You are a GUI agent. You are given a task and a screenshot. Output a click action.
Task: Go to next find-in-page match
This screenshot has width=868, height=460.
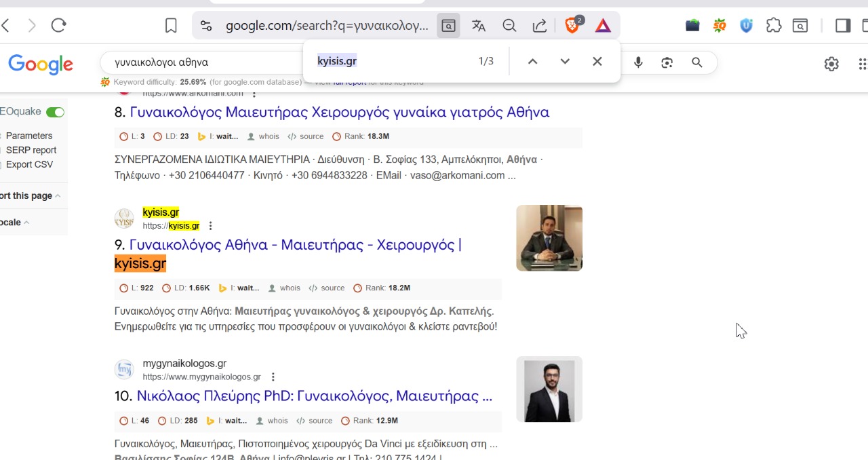(565, 61)
